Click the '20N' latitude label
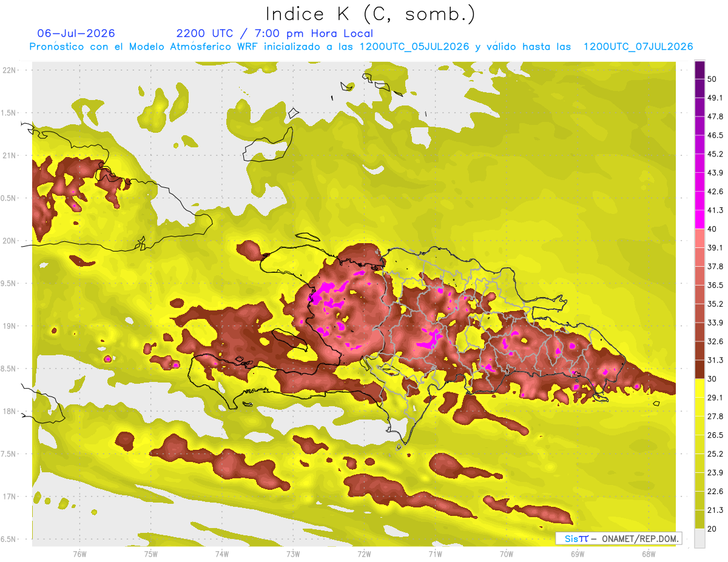Viewport: 728px width, 562px height. click(x=10, y=241)
